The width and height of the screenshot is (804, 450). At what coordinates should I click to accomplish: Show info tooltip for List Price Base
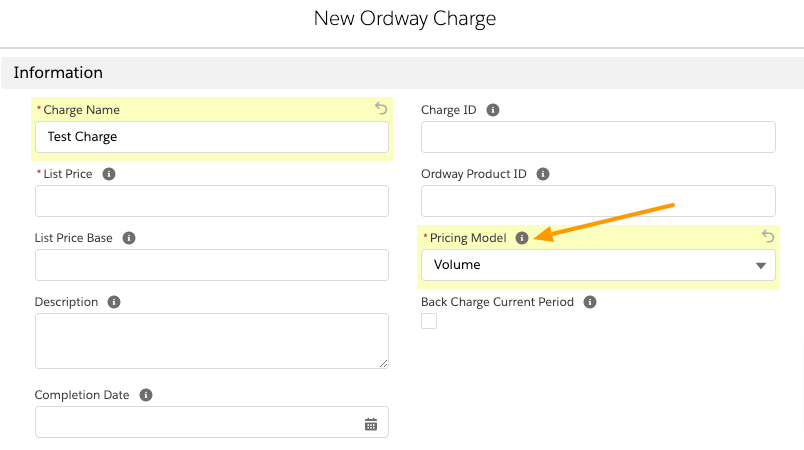(129, 238)
